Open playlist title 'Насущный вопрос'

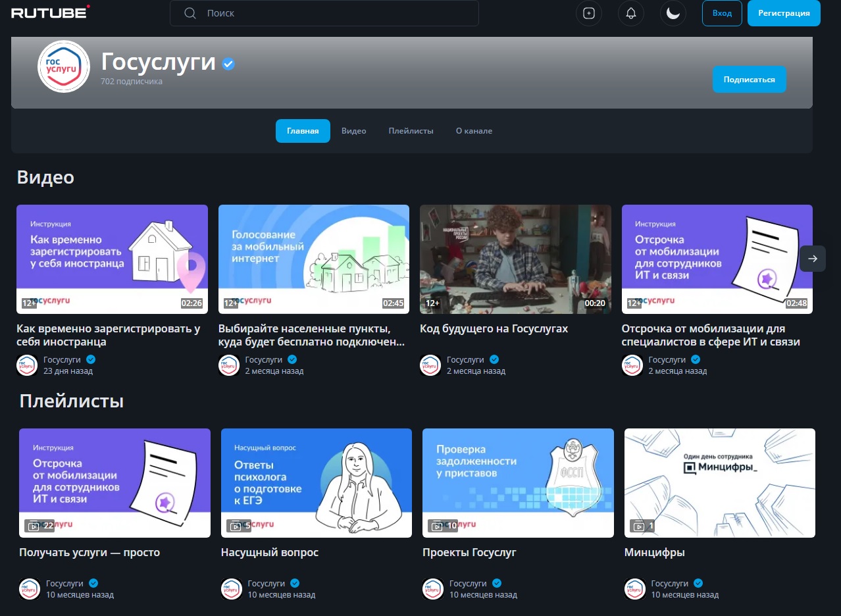coord(270,552)
